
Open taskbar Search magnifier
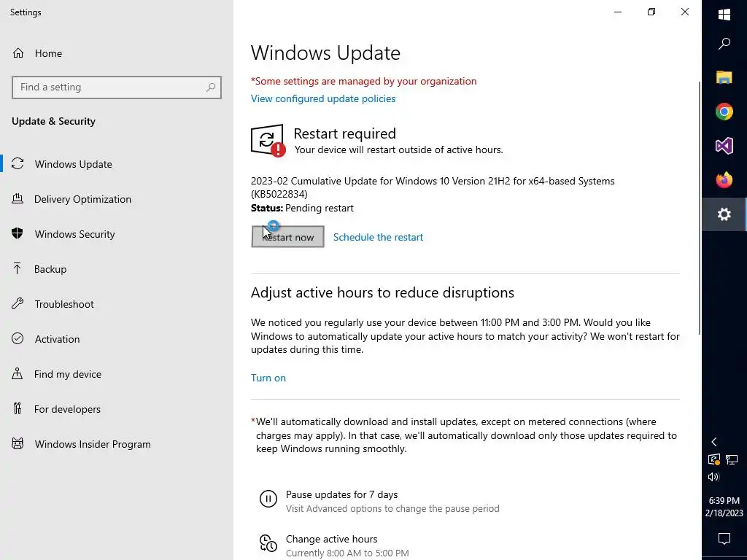(x=724, y=44)
